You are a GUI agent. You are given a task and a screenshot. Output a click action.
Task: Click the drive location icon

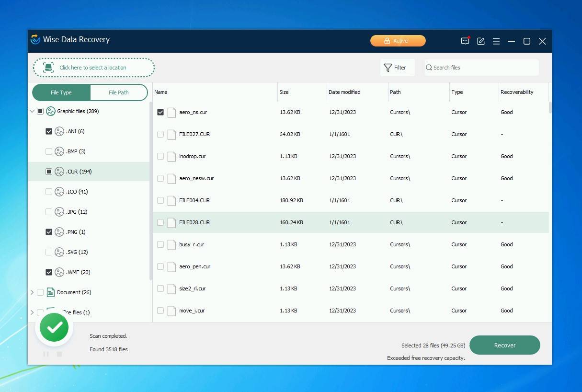[48, 68]
